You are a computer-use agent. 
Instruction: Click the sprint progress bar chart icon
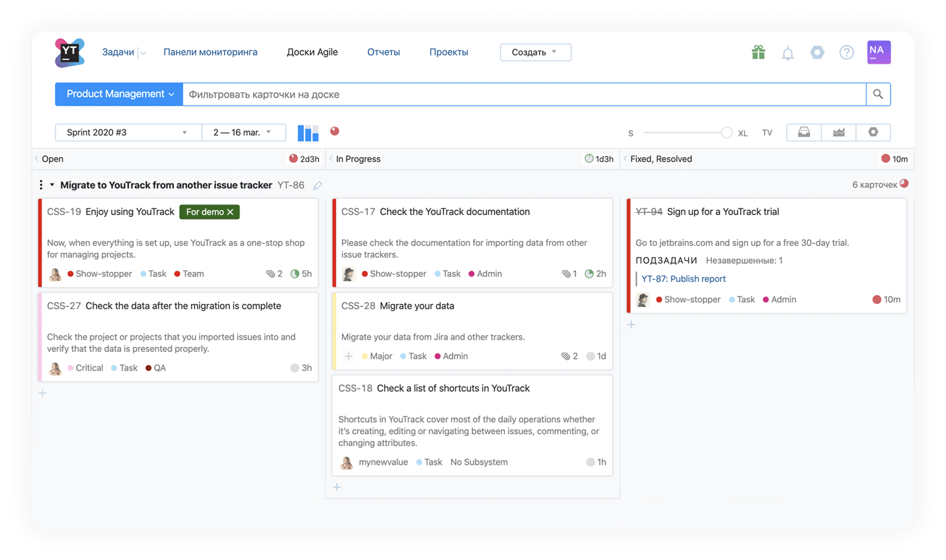point(308,132)
